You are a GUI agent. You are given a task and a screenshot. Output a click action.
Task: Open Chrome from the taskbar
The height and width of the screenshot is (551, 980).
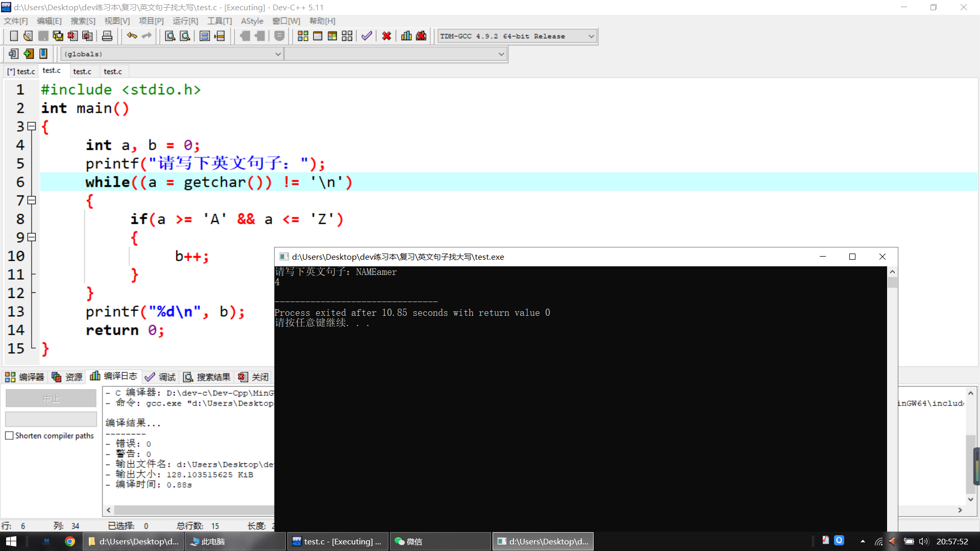pyautogui.click(x=70, y=541)
